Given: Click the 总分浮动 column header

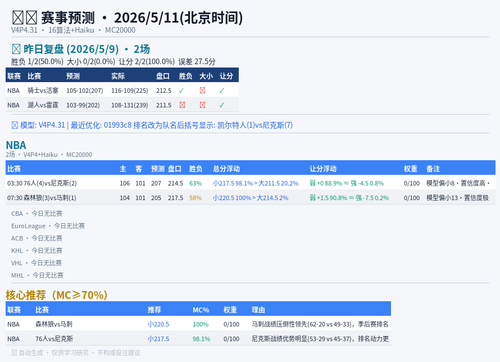Looking at the screenshot, I should (x=226, y=169).
